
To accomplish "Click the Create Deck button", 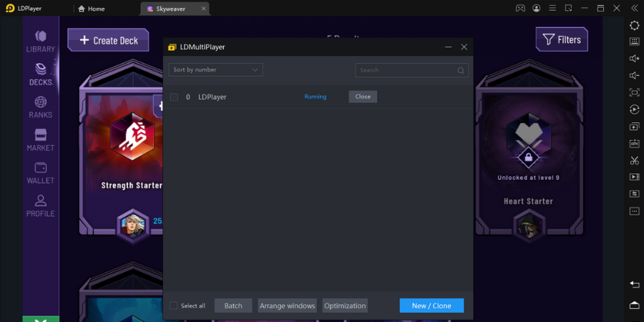I will (x=109, y=40).
